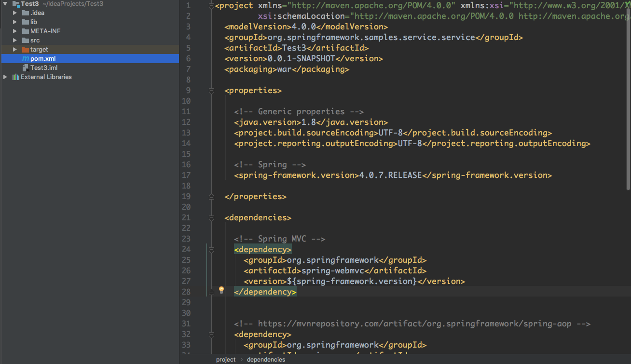
Task: Click the .idea folder icon
Action: click(x=25, y=13)
